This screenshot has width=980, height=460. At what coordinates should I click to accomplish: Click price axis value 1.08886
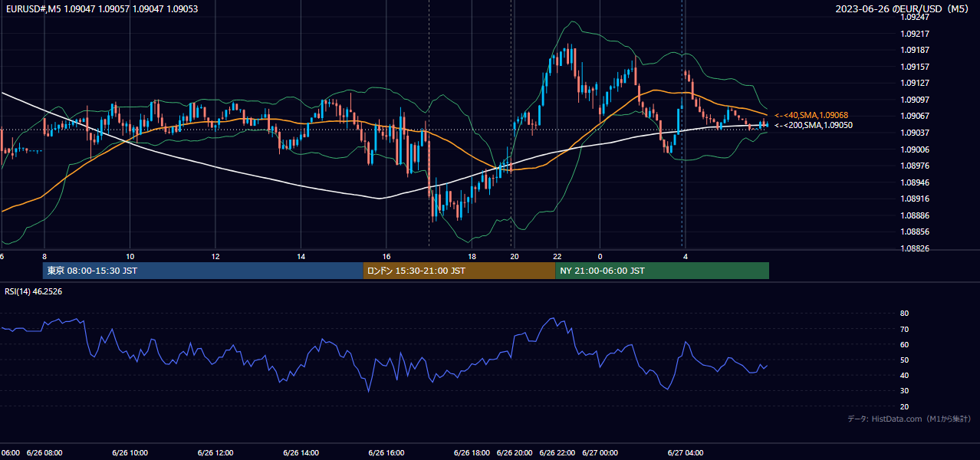coord(915,215)
